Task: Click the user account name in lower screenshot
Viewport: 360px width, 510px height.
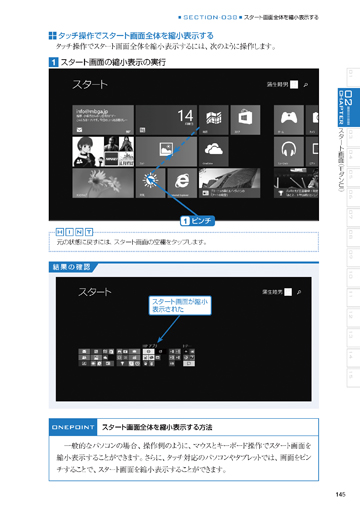Action: click(272, 292)
